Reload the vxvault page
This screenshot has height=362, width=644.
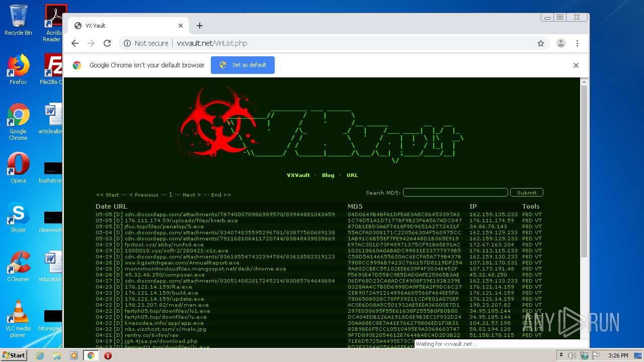(x=107, y=43)
